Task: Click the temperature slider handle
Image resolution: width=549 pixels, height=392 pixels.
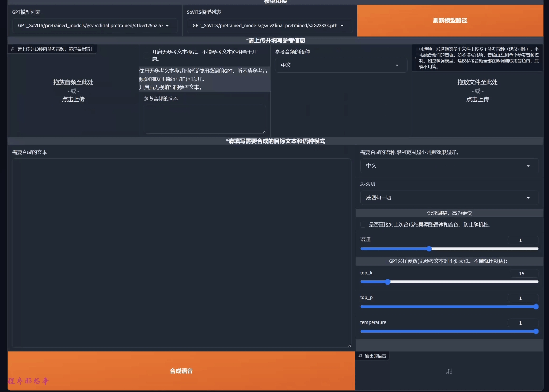Action: point(536,331)
